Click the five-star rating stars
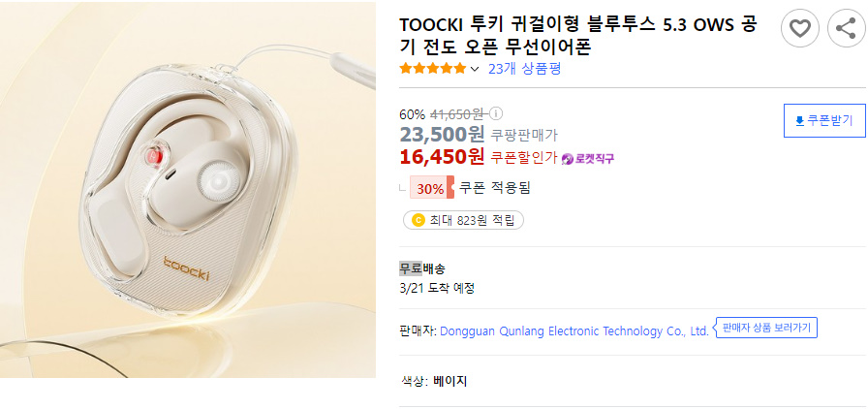The height and width of the screenshot is (409, 868). pyautogui.click(x=433, y=69)
